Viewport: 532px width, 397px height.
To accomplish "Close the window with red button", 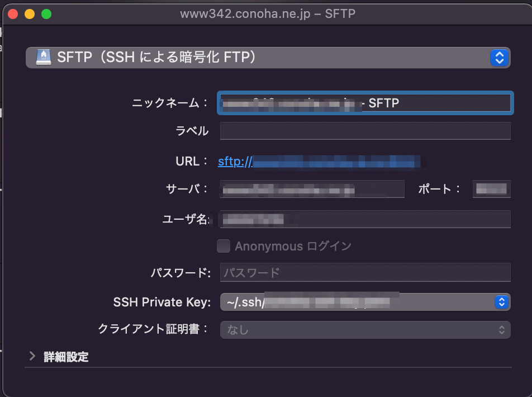I will 13,14.
